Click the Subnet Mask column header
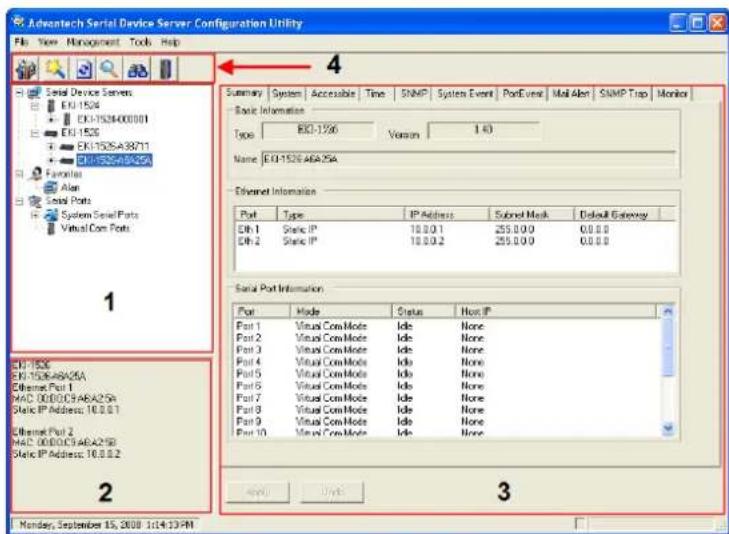The image size is (729, 534). click(x=531, y=215)
